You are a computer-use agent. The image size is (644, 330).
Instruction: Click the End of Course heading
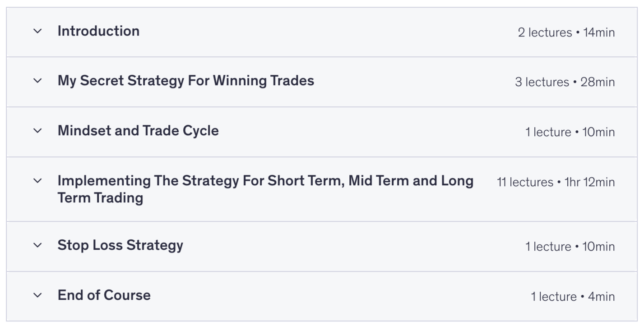[x=104, y=295]
